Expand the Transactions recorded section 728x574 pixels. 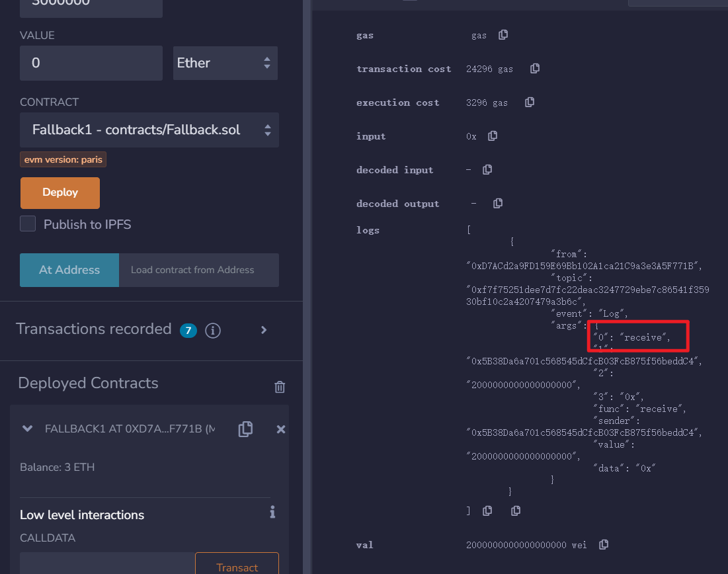pyautogui.click(x=264, y=330)
